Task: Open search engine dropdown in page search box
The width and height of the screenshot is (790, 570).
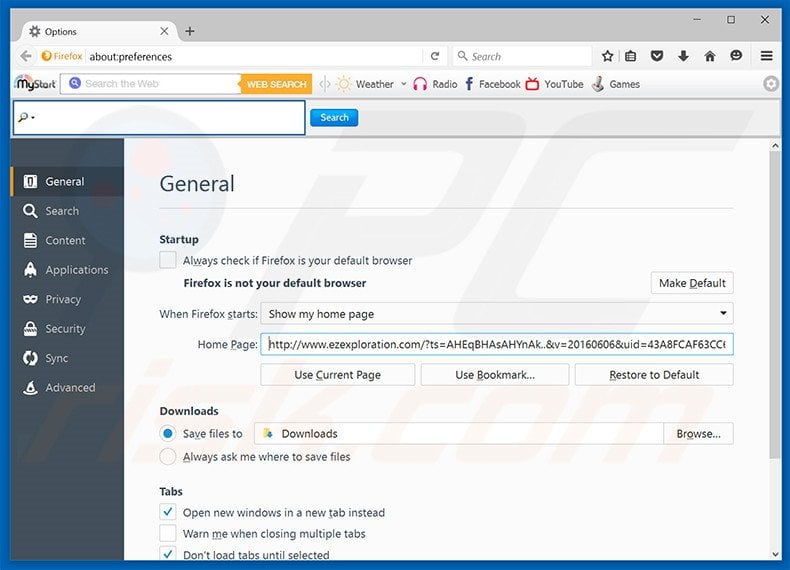Action: [x=26, y=117]
